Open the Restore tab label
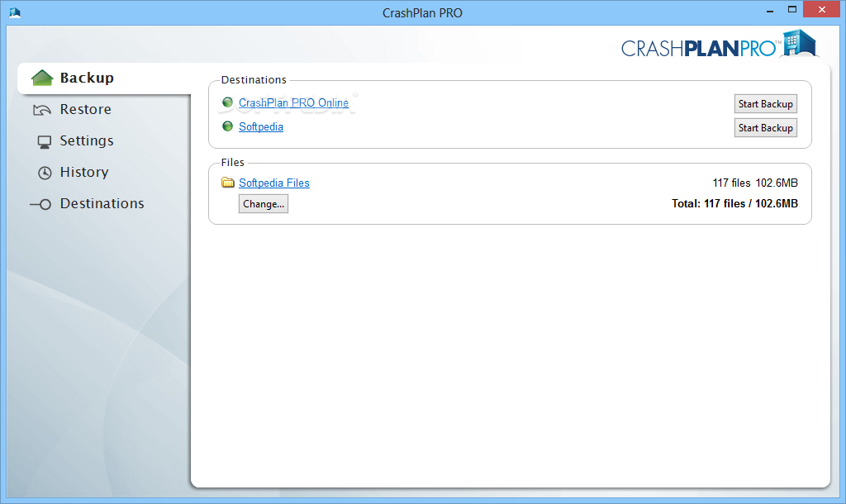Viewport: 846px width, 504px height. click(86, 109)
